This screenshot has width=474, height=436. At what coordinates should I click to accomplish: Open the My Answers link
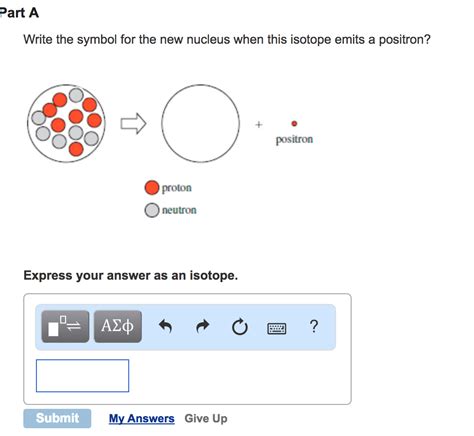(x=142, y=418)
